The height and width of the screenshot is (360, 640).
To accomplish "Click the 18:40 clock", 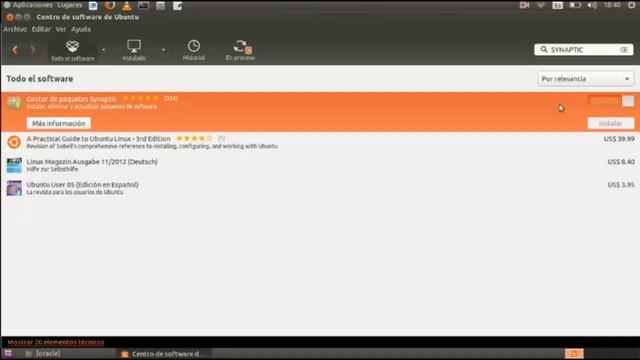I will (612, 5).
